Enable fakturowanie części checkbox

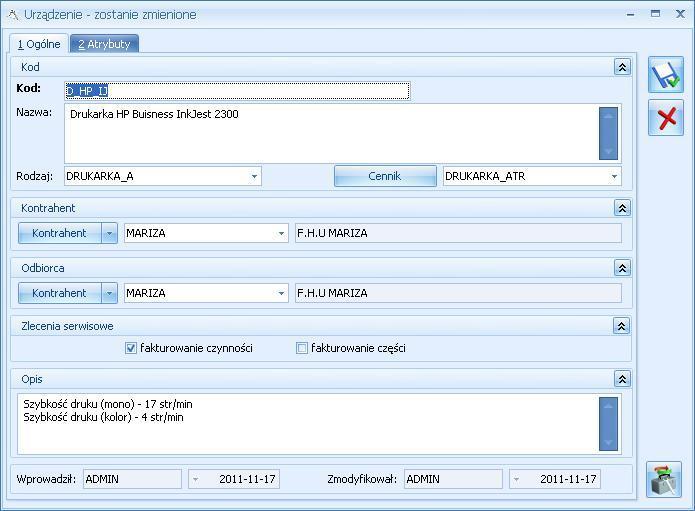click(302, 348)
